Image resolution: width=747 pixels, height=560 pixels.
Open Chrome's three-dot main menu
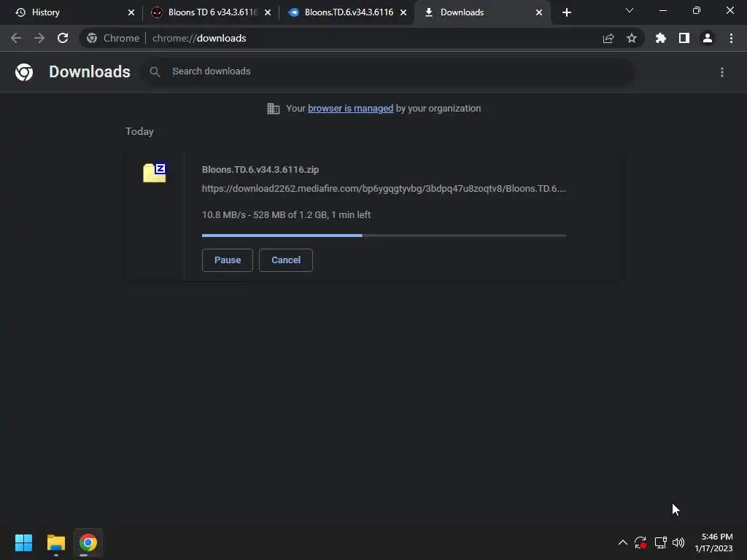731,38
